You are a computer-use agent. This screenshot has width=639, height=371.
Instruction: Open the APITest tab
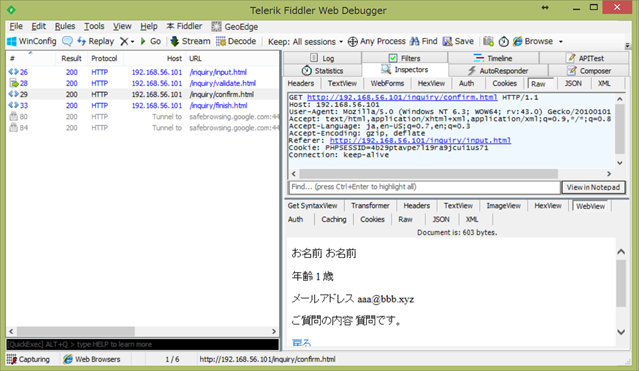coord(585,58)
